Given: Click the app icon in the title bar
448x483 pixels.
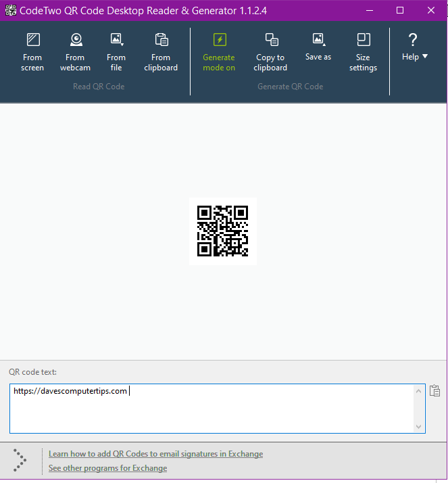Looking at the screenshot, I should point(10,10).
